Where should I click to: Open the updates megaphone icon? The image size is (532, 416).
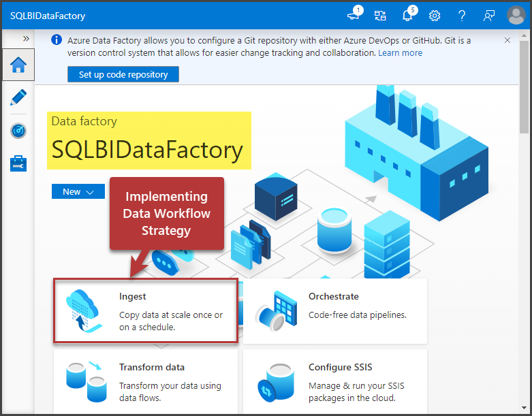coord(354,15)
